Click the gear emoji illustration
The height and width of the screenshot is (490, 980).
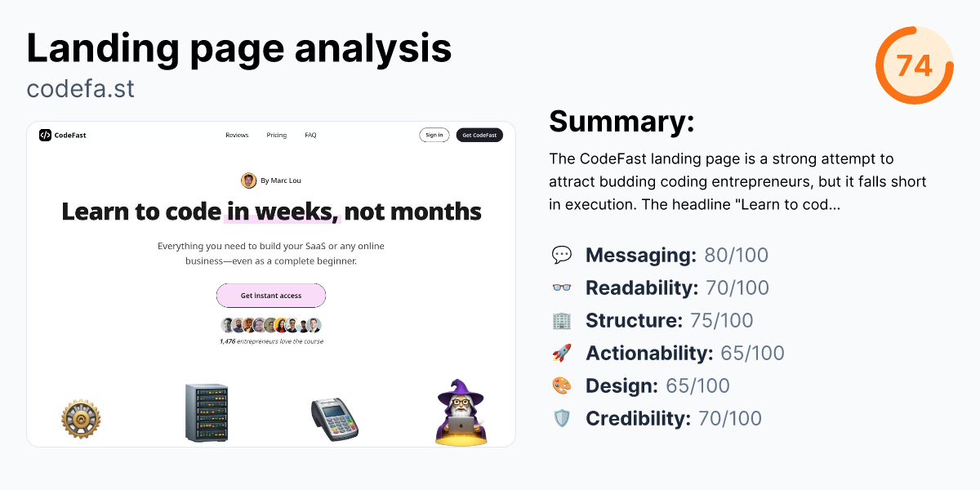click(x=81, y=418)
